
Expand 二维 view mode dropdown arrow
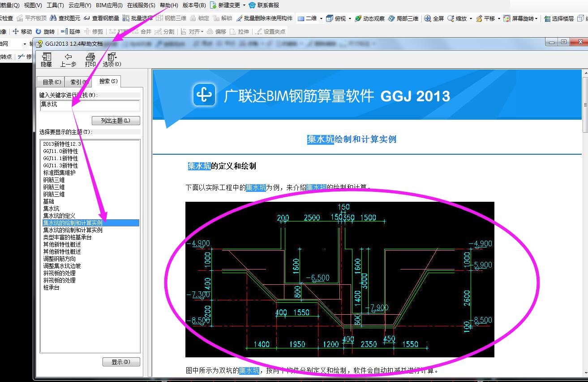[321, 19]
